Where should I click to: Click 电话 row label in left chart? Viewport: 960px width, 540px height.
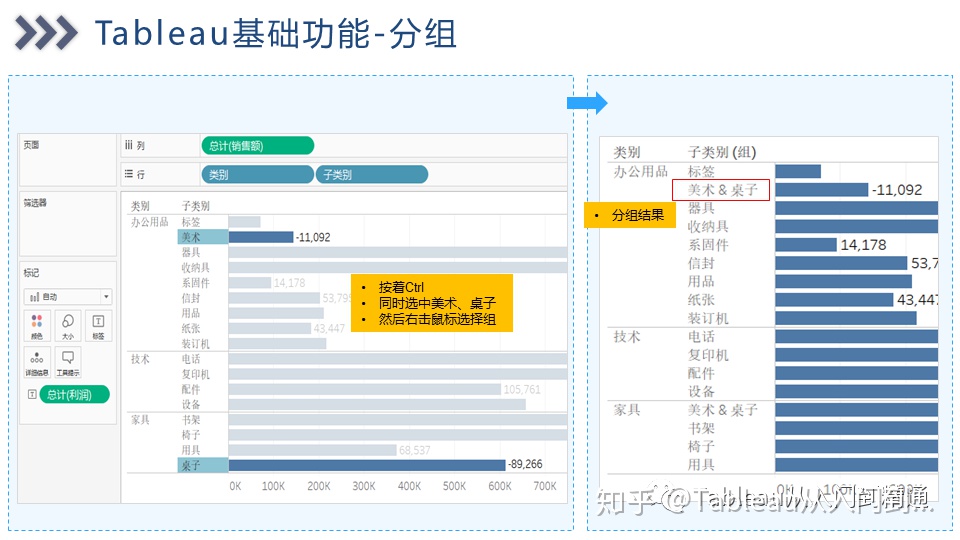pos(190,359)
